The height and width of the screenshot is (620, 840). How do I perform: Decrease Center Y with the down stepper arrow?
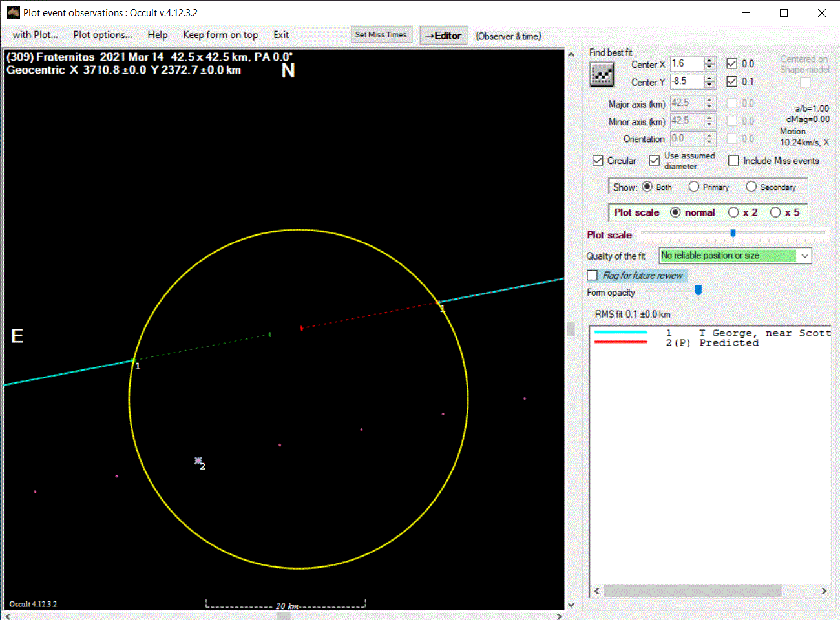(709, 85)
